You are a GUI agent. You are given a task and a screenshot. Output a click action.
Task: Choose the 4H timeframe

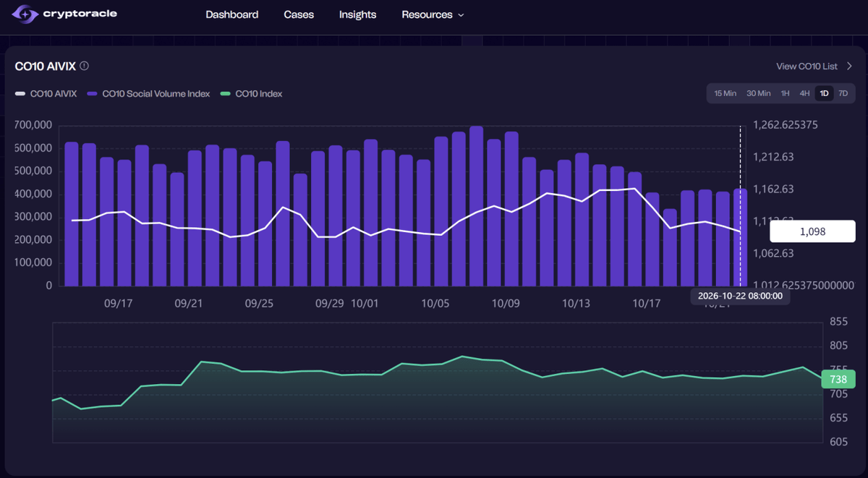804,93
